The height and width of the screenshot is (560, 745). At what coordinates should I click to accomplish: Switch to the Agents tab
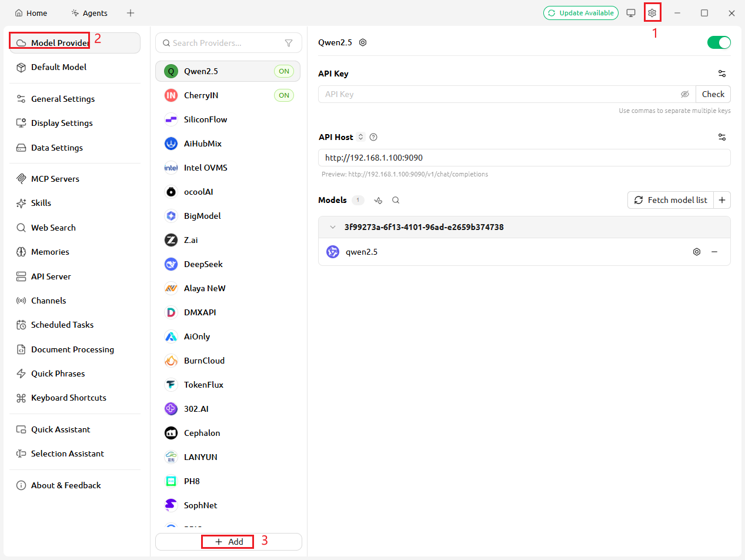click(x=89, y=13)
